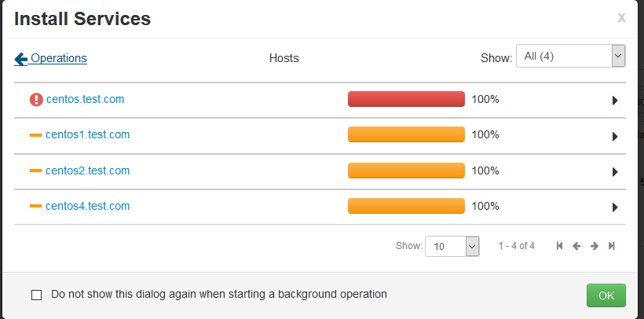This screenshot has width=644, height=319.
Task: Click the orange status icon beside centos1.test.com
Action: pos(35,135)
